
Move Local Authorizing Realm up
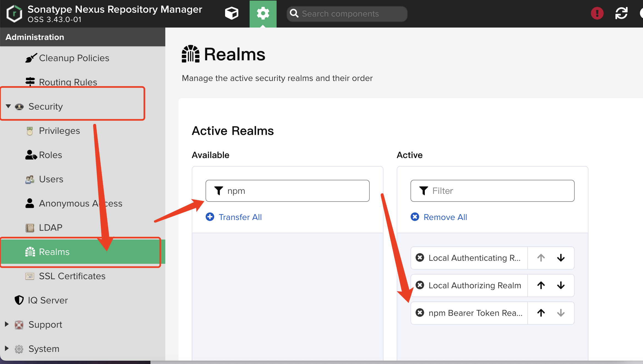[x=541, y=285]
